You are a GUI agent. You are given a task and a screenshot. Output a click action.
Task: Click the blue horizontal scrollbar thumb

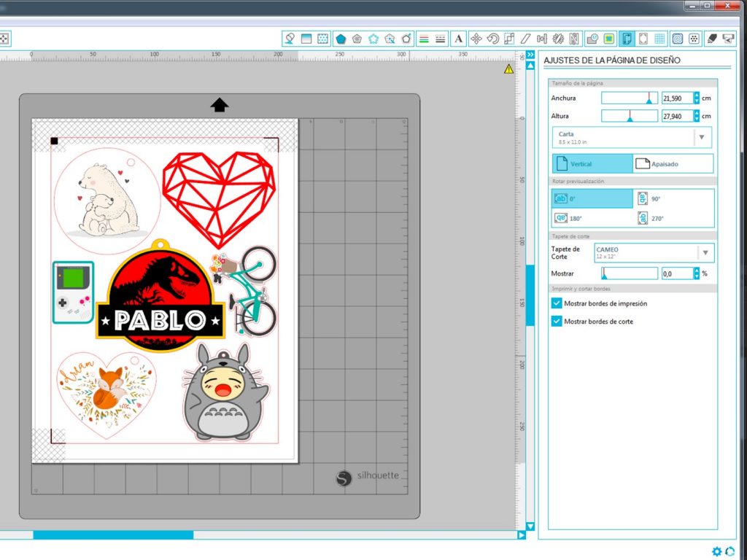pos(113,535)
